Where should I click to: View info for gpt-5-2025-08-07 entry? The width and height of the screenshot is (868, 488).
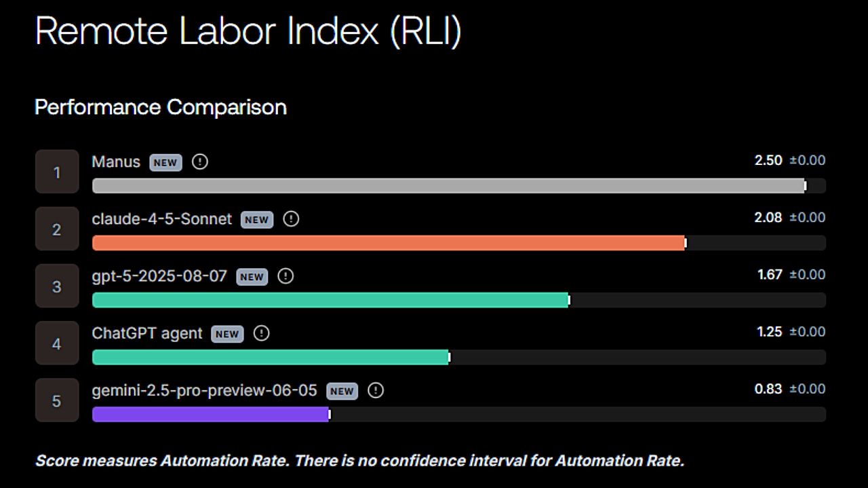click(x=285, y=276)
